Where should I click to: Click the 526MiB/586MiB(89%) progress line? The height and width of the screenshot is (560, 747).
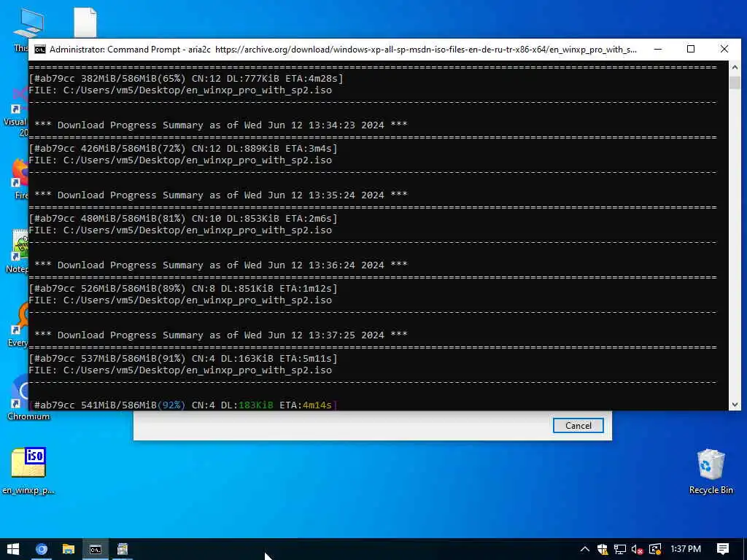pyautogui.click(x=183, y=289)
